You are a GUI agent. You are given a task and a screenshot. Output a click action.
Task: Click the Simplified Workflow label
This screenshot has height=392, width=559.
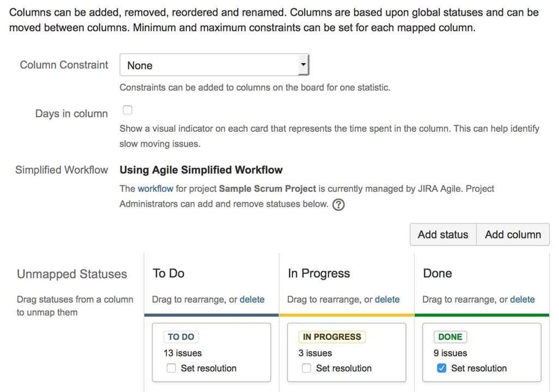[62, 170]
